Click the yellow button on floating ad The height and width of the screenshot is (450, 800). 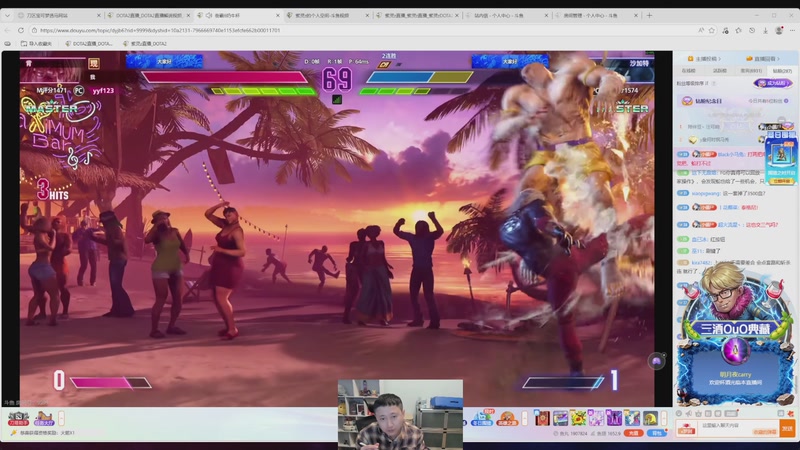pyautogui.click(x=781, y=181)
